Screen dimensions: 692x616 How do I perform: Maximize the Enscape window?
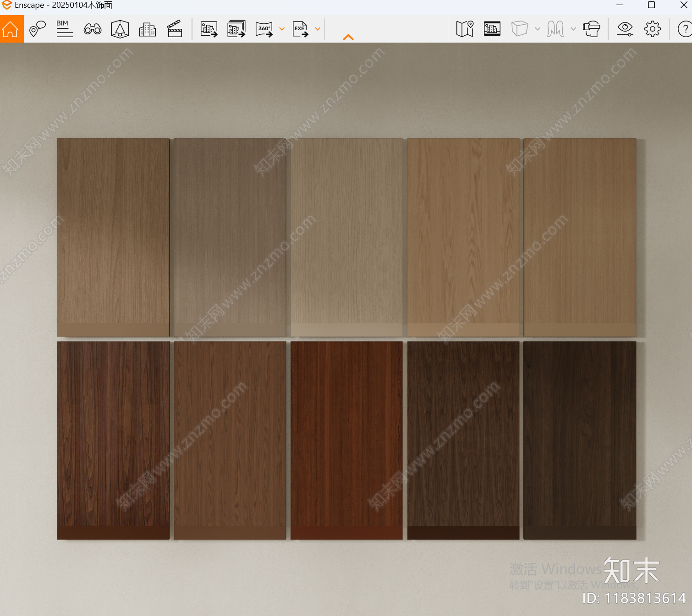point(651,5)
